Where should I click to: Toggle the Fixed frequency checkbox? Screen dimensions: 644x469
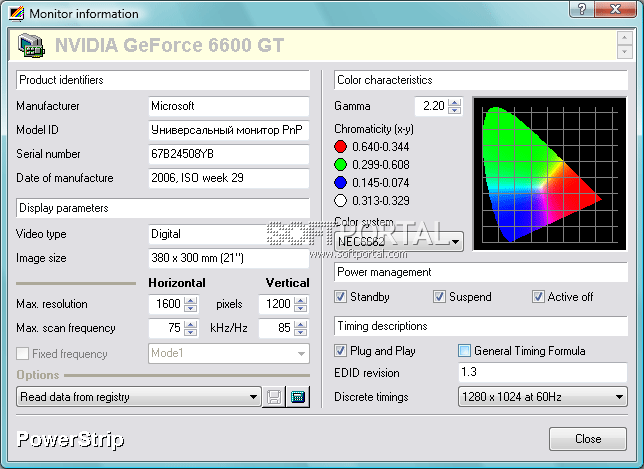(x=22, y=354)
